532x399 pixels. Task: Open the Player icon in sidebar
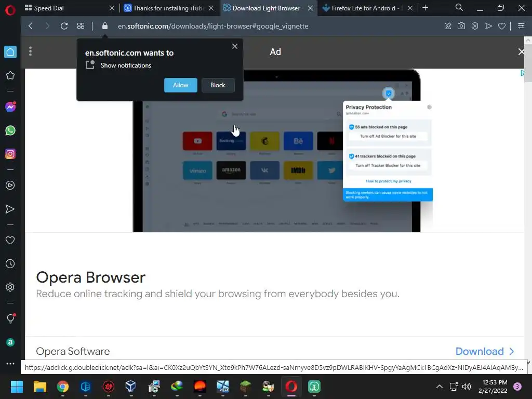click(10, 185)
